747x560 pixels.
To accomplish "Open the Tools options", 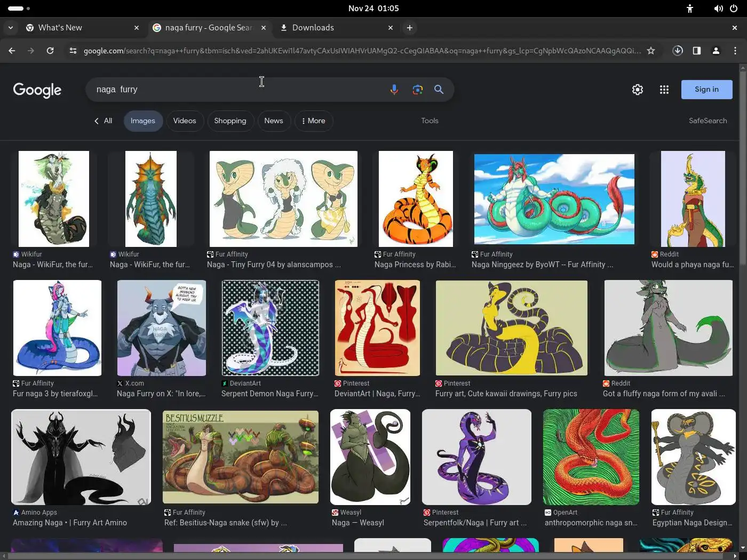I will tap(430, 121).
